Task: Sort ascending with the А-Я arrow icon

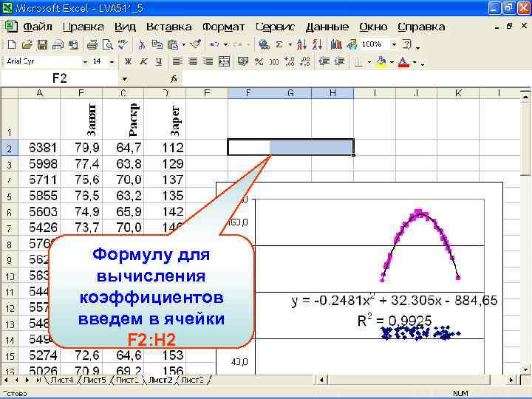Action: pos(301,44)
